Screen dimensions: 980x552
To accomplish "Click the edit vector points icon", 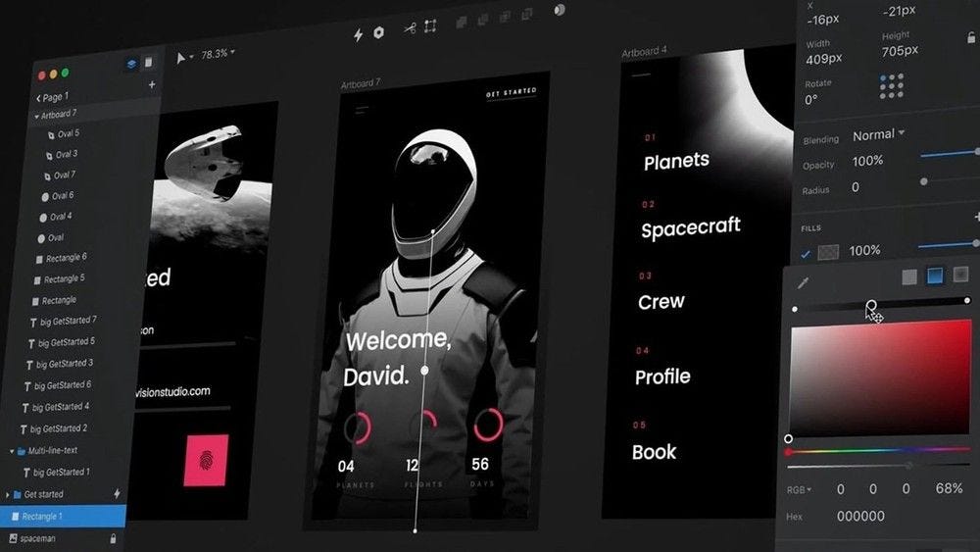I will point(430,25).
